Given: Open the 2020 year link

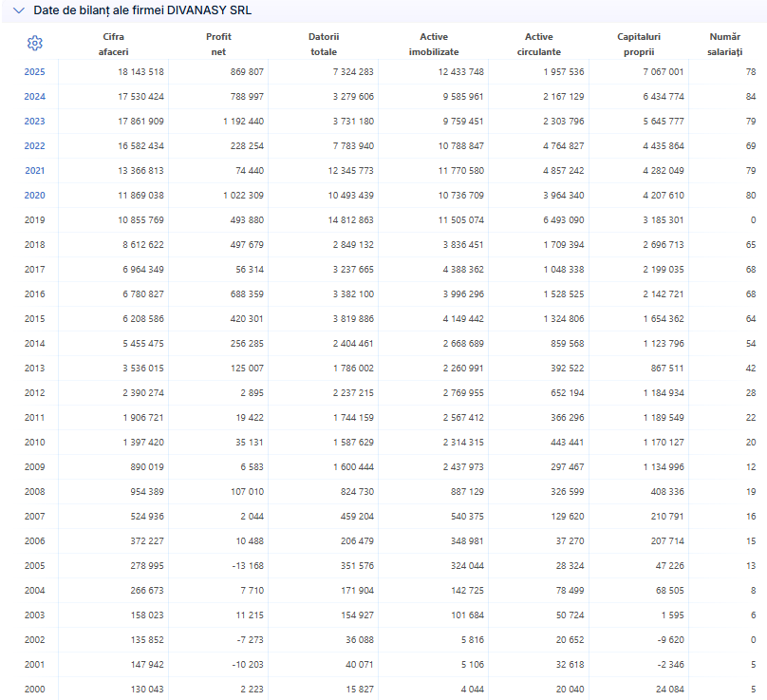Looking at the screenshot, I should [35, 196].
